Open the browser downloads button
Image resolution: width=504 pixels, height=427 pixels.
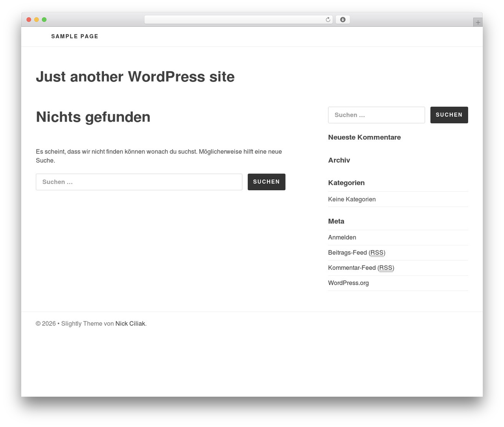pyautogui.click(x=343, y=20)
